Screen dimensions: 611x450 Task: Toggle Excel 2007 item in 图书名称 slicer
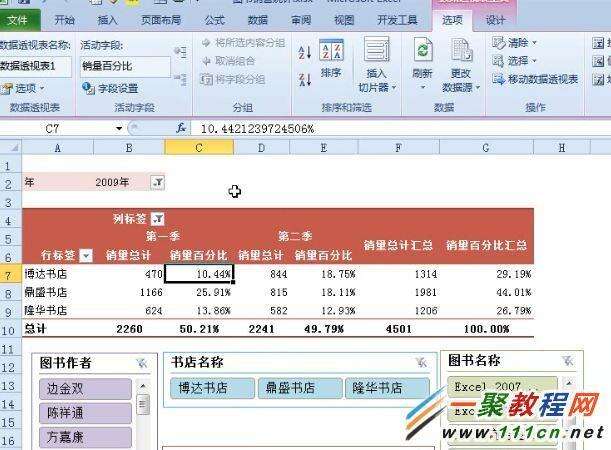[502, 386]
